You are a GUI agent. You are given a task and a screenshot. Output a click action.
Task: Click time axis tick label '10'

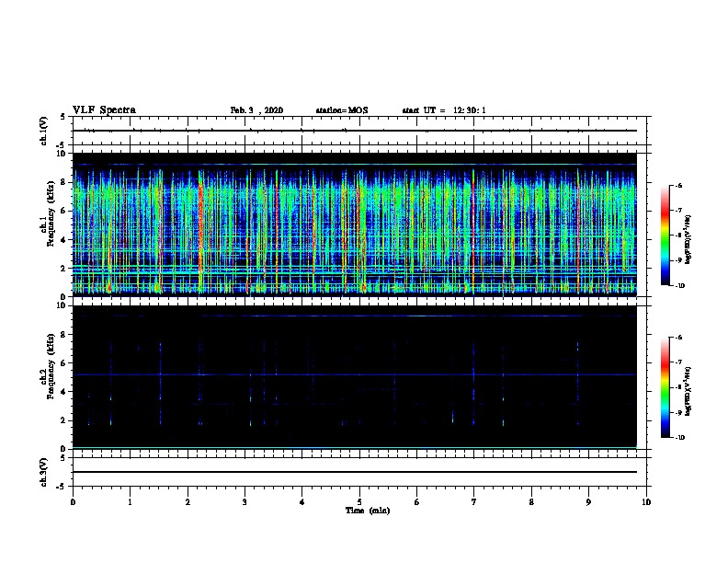[646, 502]
